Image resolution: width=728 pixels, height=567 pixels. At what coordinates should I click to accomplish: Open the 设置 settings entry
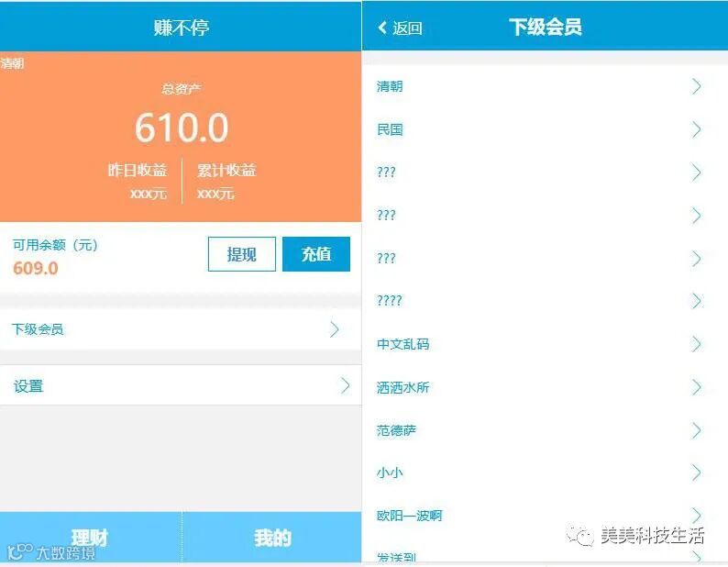click(181, 385)
